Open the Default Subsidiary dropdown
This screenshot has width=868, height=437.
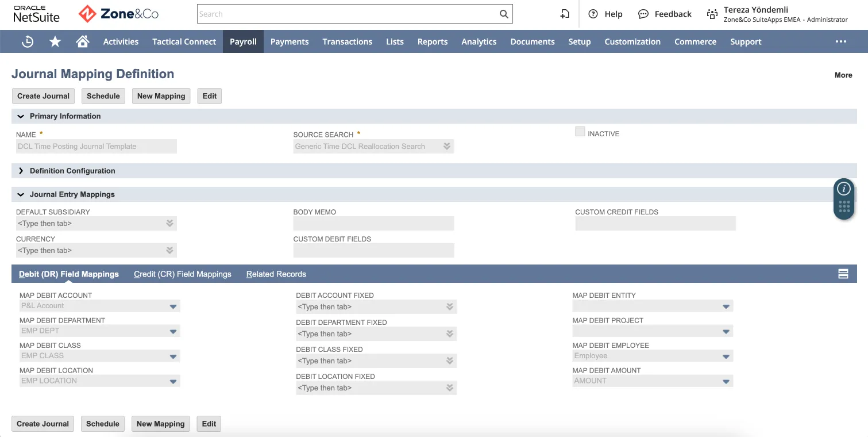169,224
